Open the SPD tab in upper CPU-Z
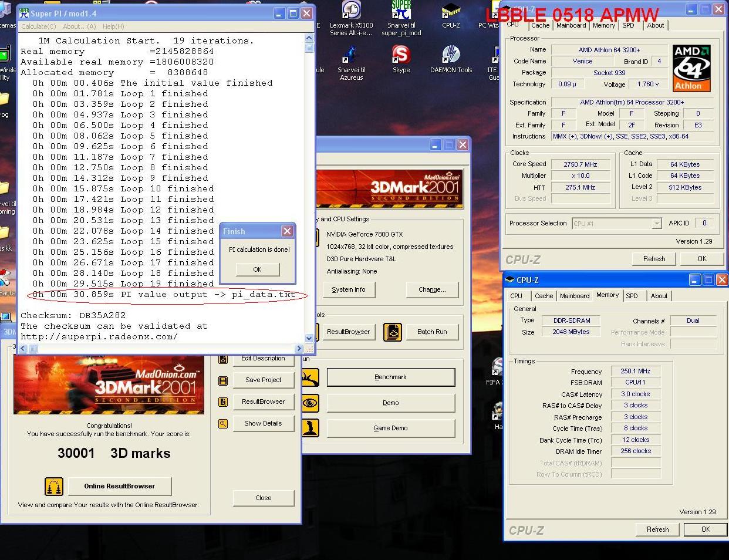729x560 pixels. (x=628, y=25)
